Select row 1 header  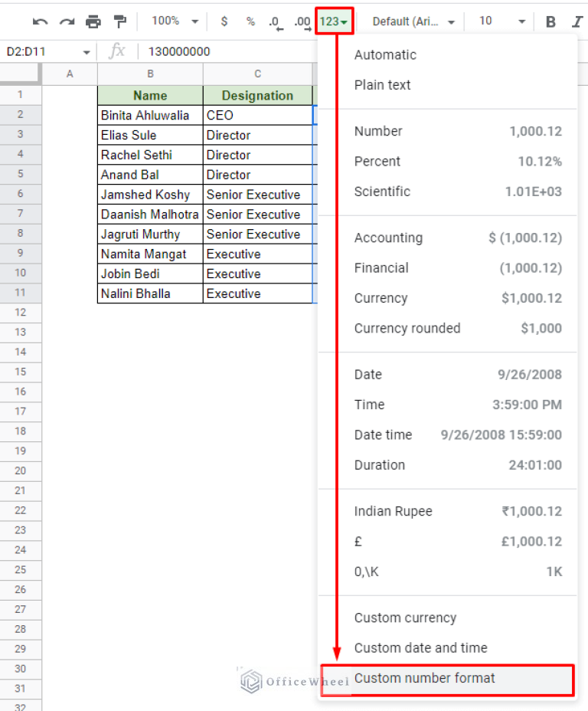click(21, 95)
